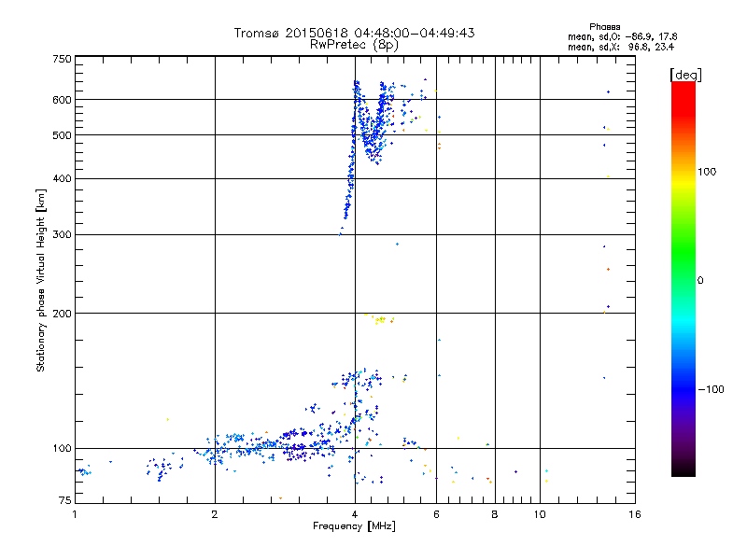Screen dimensions: 747x560
Task: Click the y-axis tick label "600"
Action: (x=62, y=100)
